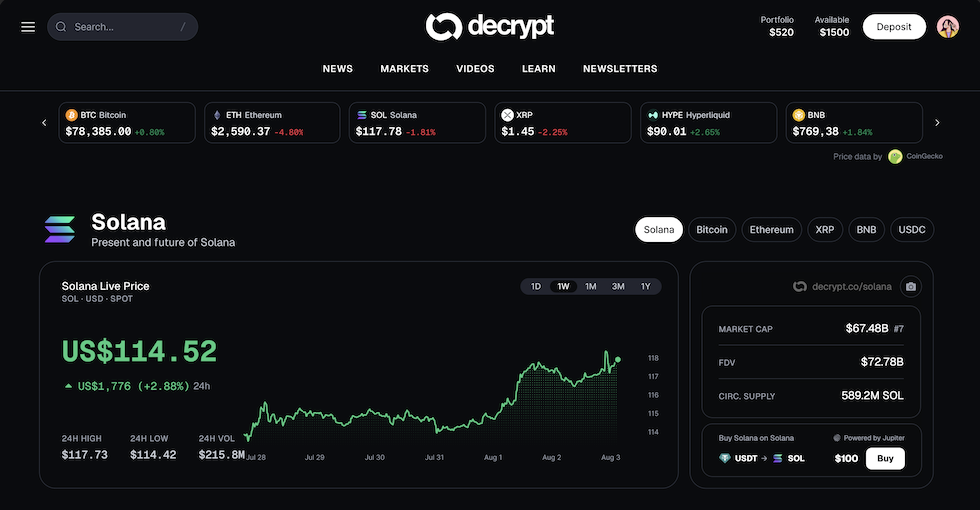Screen dimensions: 980x510
Task: Go to previous ticker items arrow
Action: 44,122
